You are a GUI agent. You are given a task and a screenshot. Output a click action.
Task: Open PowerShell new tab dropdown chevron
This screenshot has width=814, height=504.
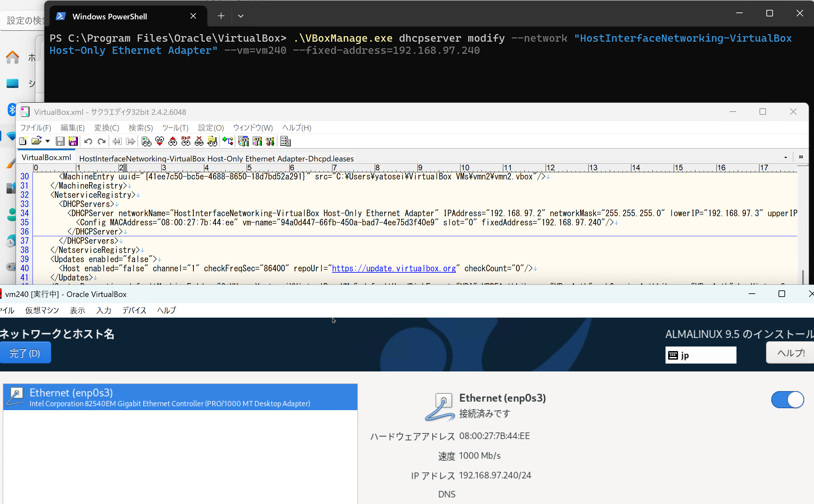point(240,16)
